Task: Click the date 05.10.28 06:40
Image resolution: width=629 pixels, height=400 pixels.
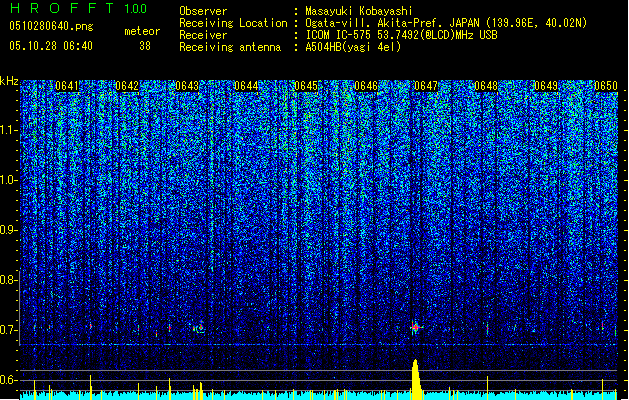Action: [x=51, y=46]
